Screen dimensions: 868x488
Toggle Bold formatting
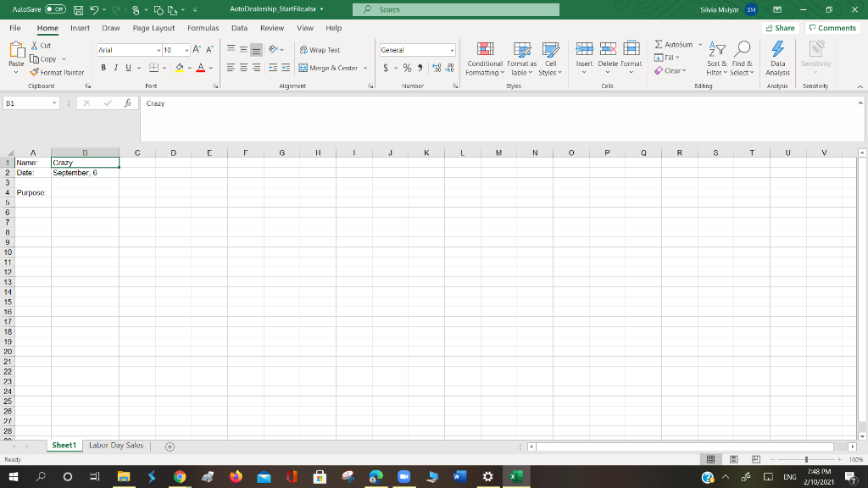point(102,67)
